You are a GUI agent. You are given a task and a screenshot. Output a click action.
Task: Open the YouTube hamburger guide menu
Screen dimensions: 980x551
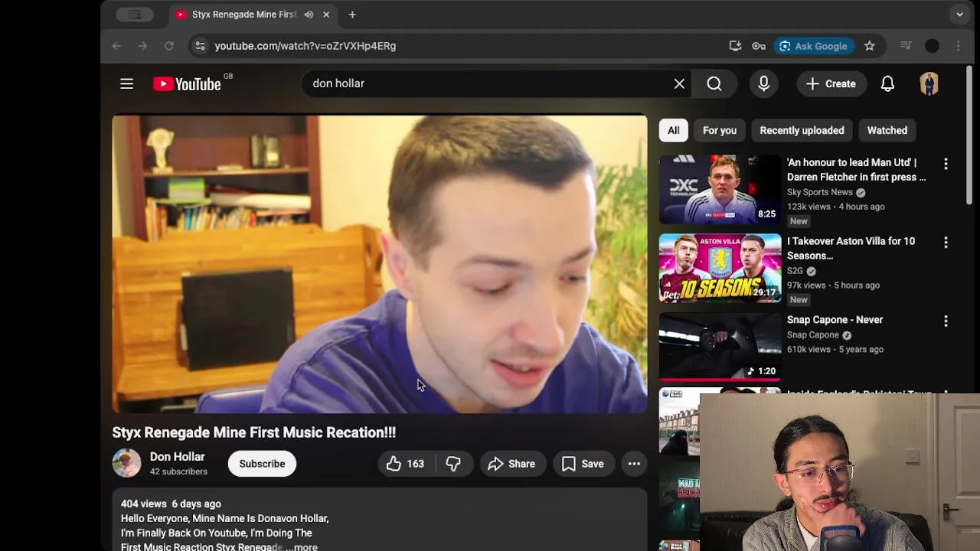126,83
